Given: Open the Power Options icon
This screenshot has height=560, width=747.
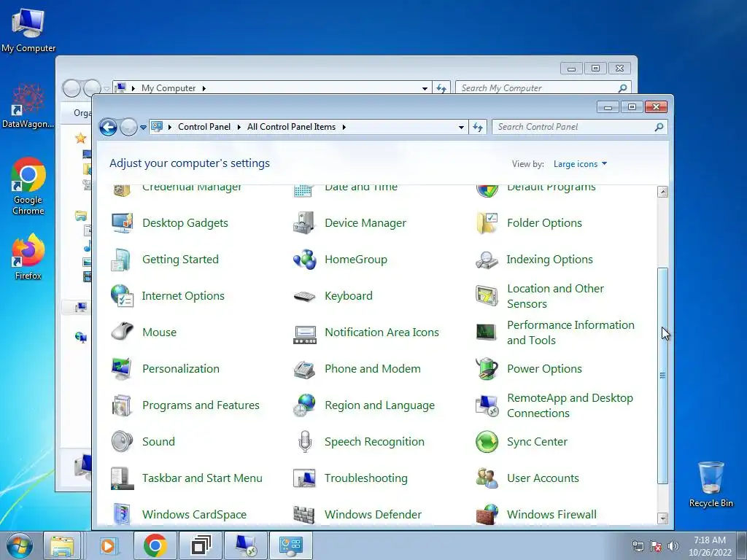Looking at the screenshot, I should 487,368.
